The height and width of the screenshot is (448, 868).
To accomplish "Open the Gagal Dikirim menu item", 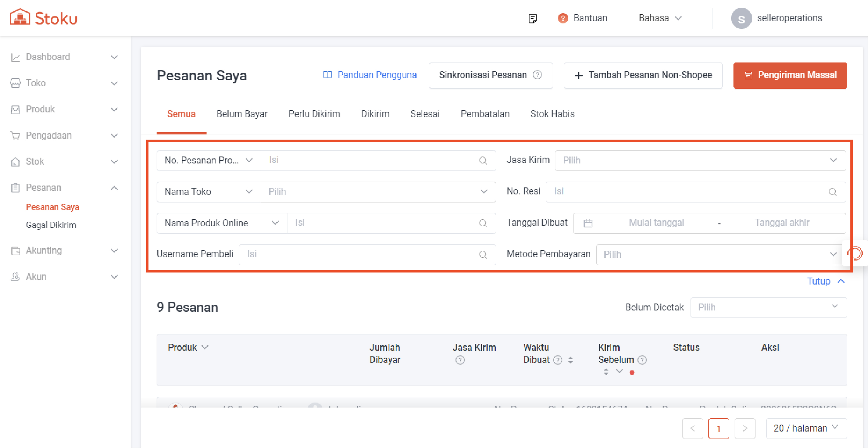I will click(x=51, y=225).
